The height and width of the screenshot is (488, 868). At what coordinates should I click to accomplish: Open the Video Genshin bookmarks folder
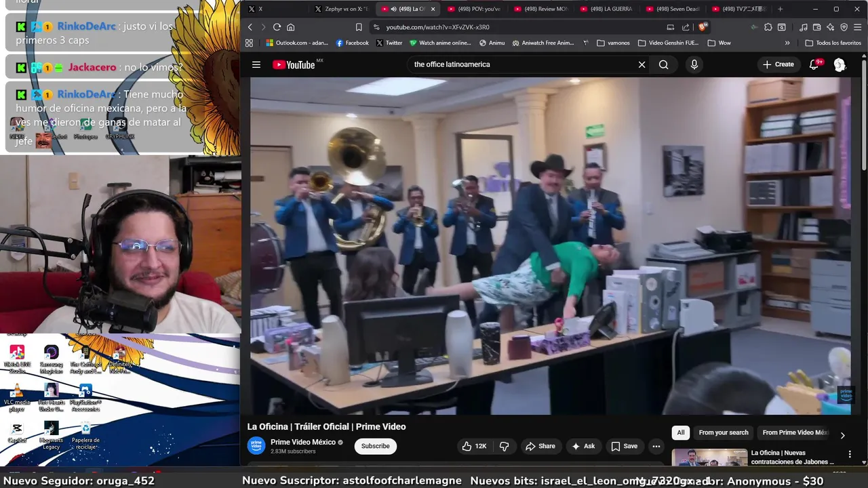668,43
